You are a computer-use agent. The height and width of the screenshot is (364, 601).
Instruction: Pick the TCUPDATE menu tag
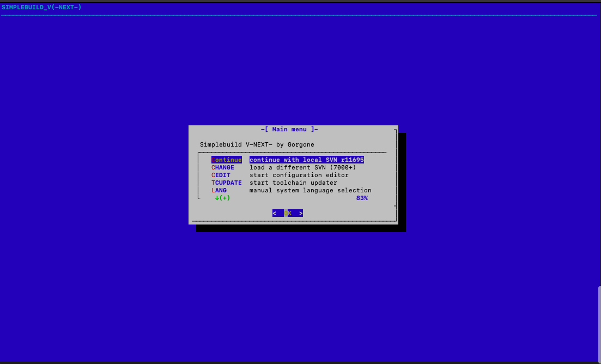(226, 183)
